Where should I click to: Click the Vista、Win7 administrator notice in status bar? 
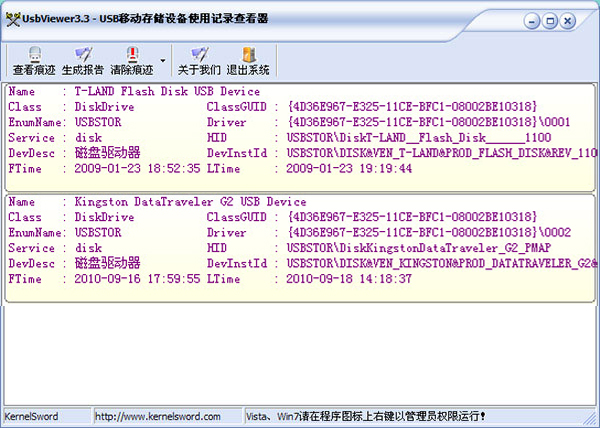(365, 416)
